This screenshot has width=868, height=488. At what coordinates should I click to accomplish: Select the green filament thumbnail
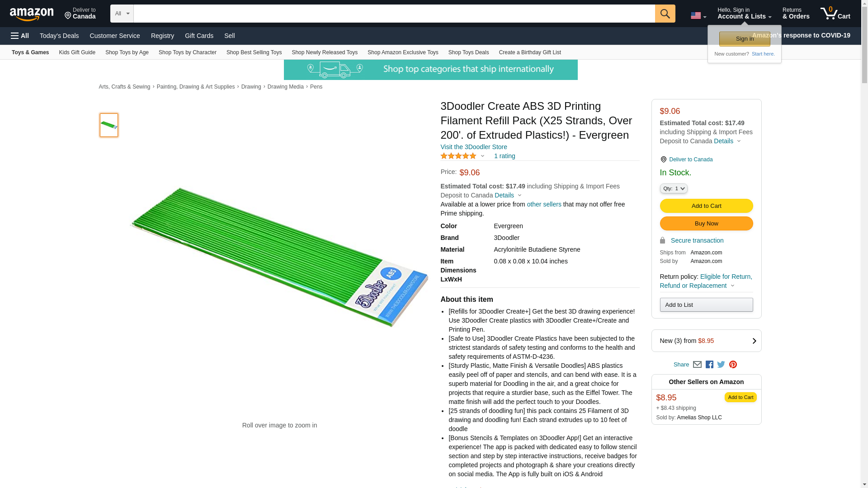pyautogui.click(x=109, y=125)
